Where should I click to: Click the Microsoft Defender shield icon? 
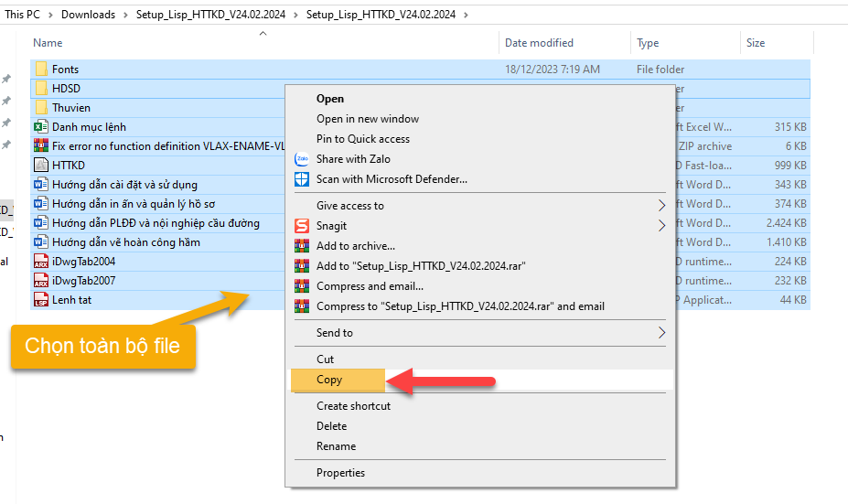(302, 179)
